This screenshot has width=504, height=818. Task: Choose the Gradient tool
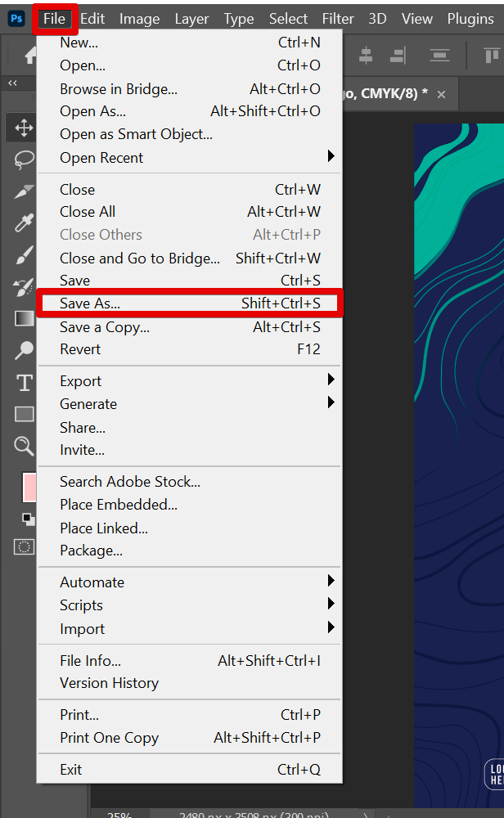(x=24, y=318)
